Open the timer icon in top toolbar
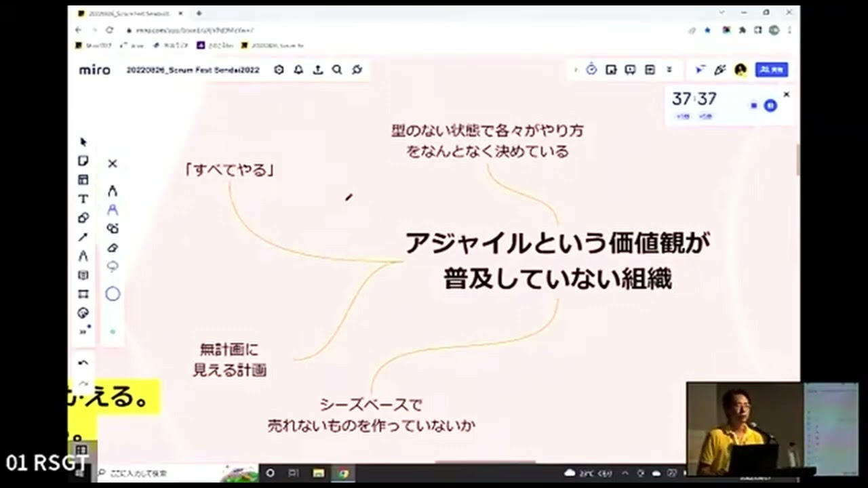 [591, 69]
